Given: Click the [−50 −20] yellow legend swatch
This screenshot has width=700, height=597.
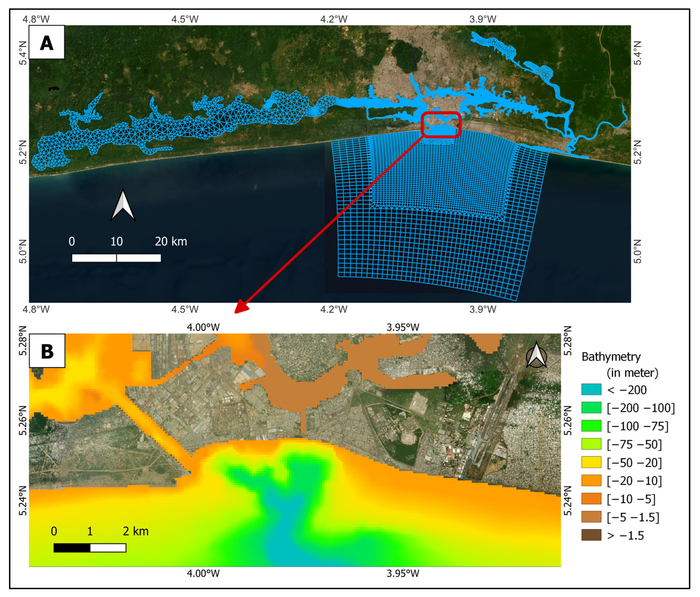Looking at the screenshot, I should pos(591,462).
